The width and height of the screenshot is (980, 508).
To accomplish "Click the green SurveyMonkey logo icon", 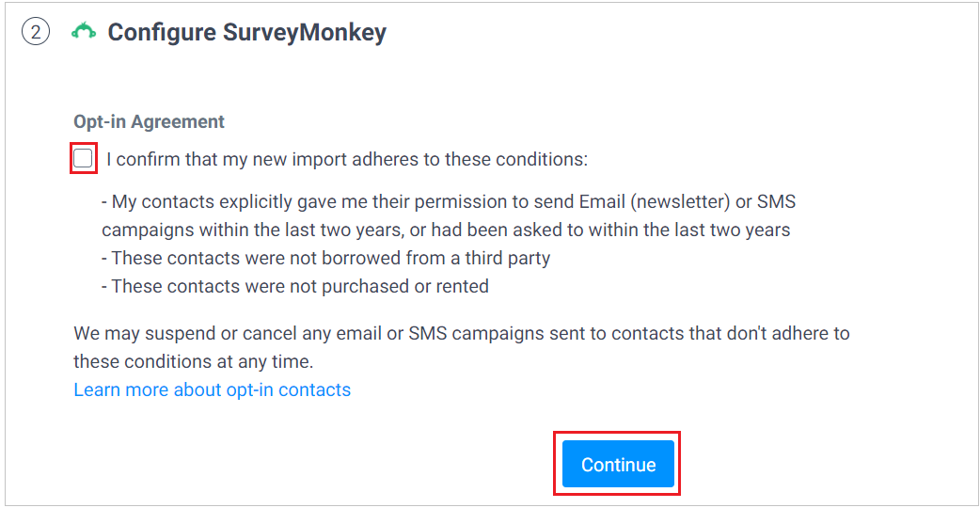I will point(84,31).
